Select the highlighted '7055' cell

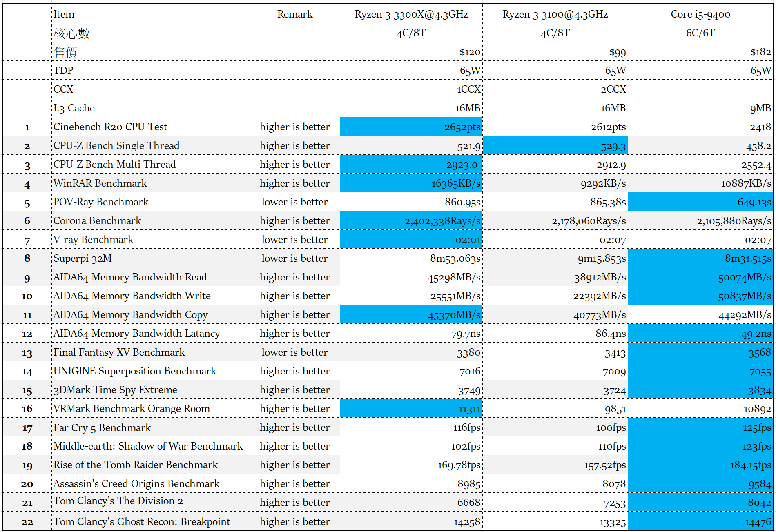[x=700, y=371]
